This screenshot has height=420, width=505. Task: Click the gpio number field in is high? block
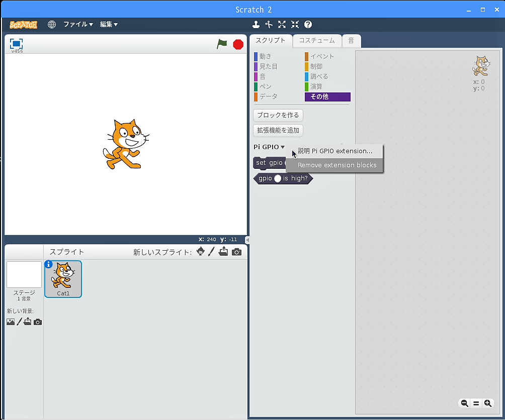click(x=278, y=178)
